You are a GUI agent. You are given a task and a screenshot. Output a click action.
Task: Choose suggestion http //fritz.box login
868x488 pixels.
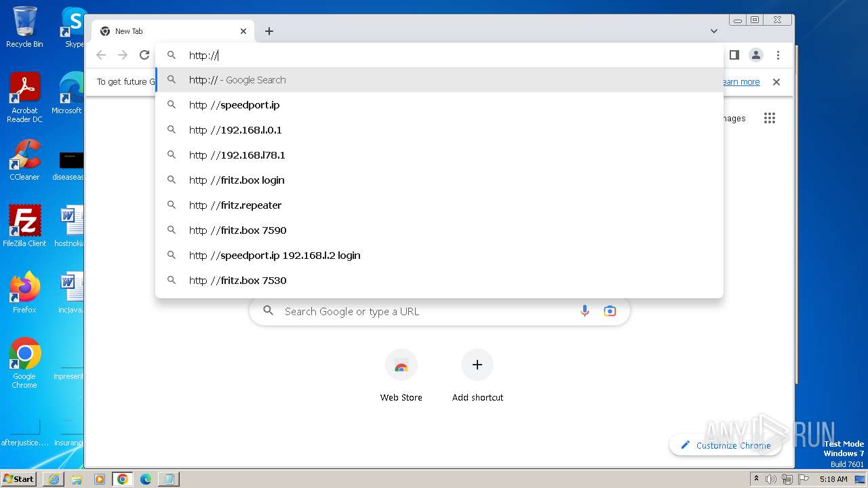pyautogui.click(x=439, y=180)
